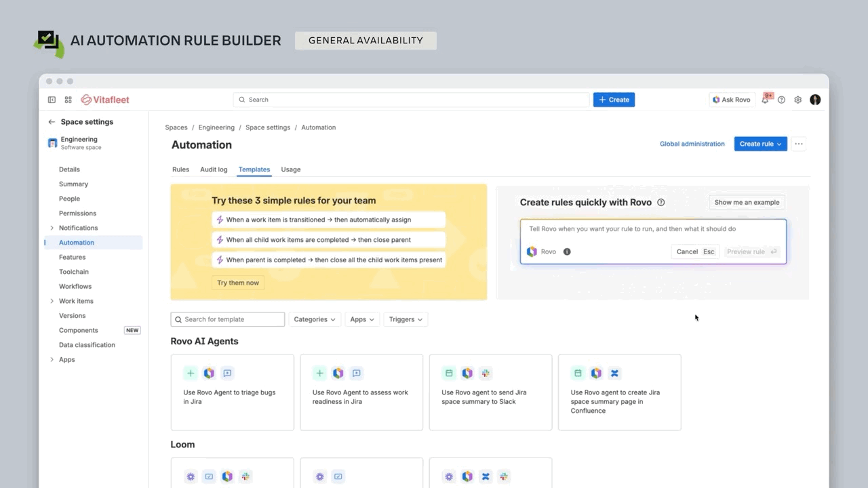Screen dimensions: 868x488
Task: Click the info icon beside Rovo label
Action: tap(567, 251)
